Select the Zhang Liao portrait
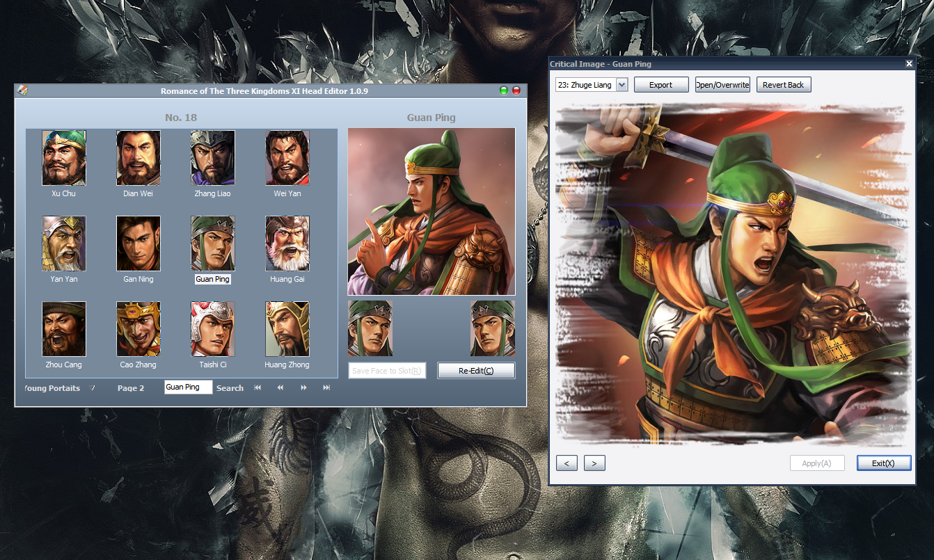The width and height of the screenshot is (934, 560). pyautogui.click(x=213, y=158)
